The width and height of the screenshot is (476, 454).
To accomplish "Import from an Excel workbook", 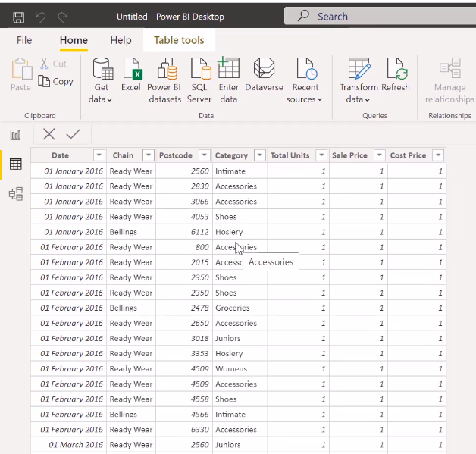I will pos(131,74).
